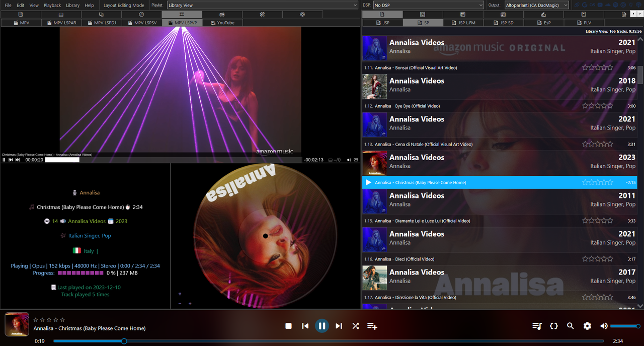Screen dimensions: 644x346
Task: Open the DSP dropdown showing No DSP
Action: coord(428,5)
